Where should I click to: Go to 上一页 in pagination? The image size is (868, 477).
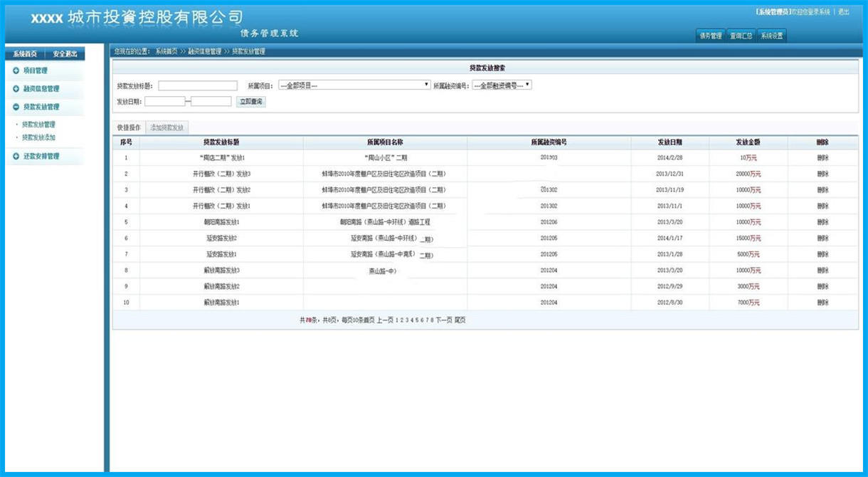(x=385, y=320)
